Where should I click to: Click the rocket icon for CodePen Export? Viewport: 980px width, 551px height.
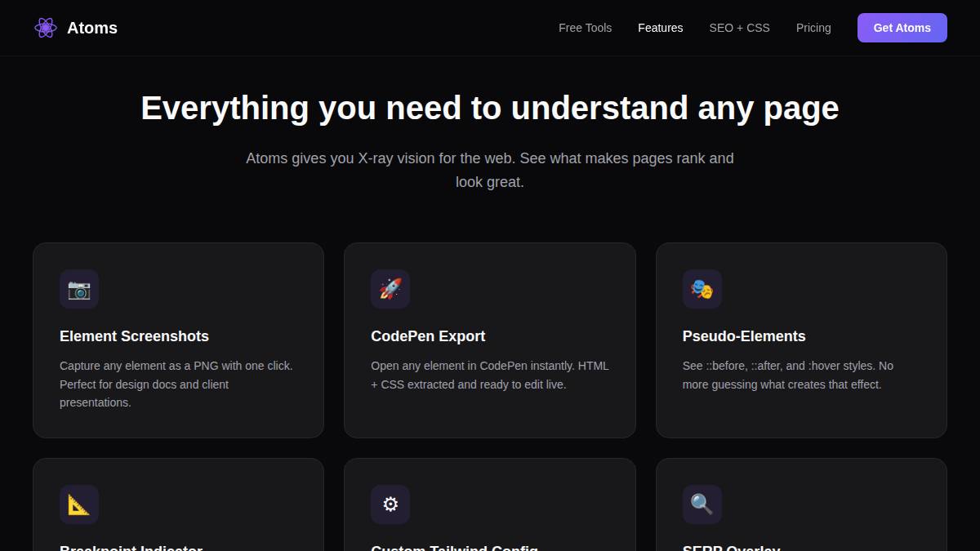coord(390,289)
